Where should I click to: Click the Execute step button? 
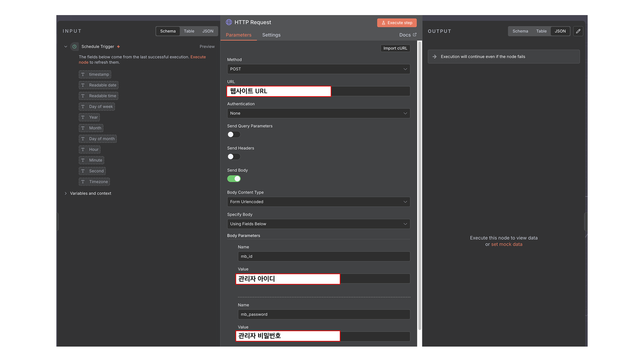pos(397,23)
